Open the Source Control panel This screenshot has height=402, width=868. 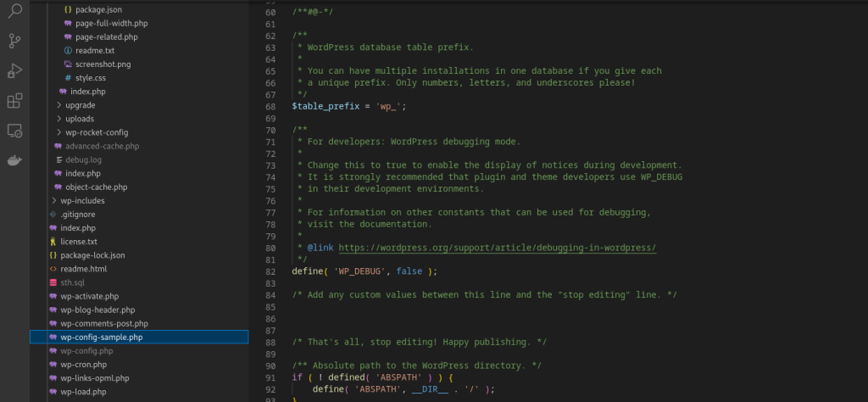[x=14, y=41]
